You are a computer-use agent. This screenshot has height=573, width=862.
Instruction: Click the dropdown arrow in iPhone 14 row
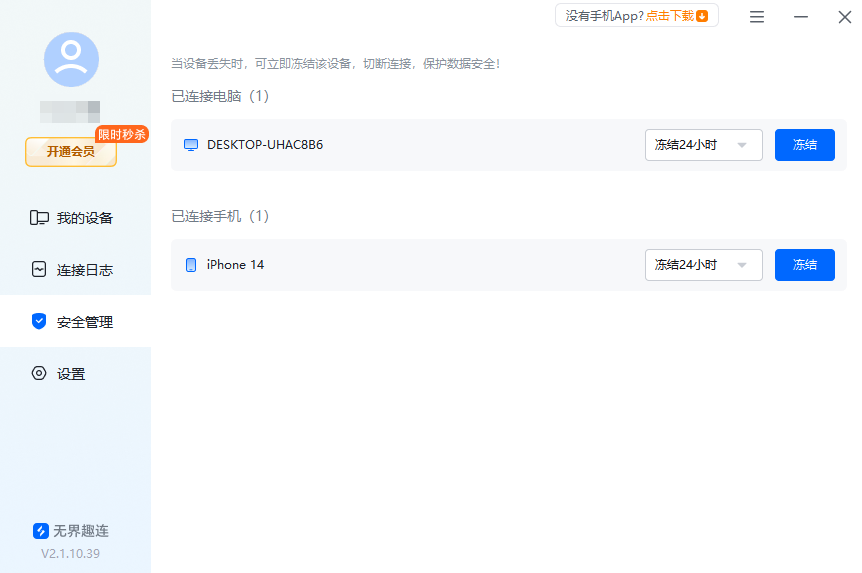pyautogui.click(x=742, y=265)
